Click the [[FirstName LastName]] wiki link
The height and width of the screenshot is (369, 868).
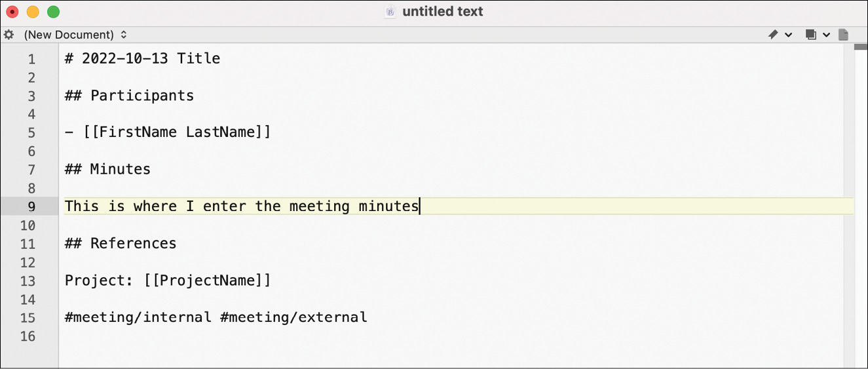click(177, 132)
